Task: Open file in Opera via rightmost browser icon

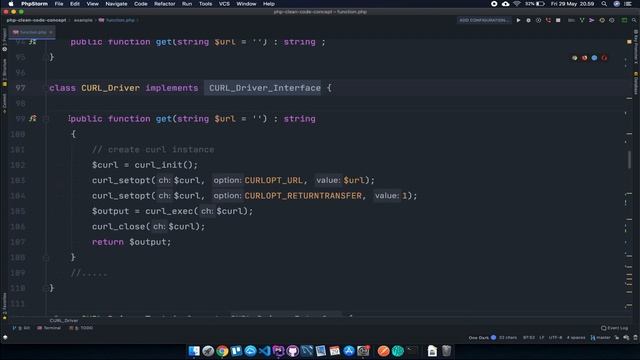Action: coord(604,58)
